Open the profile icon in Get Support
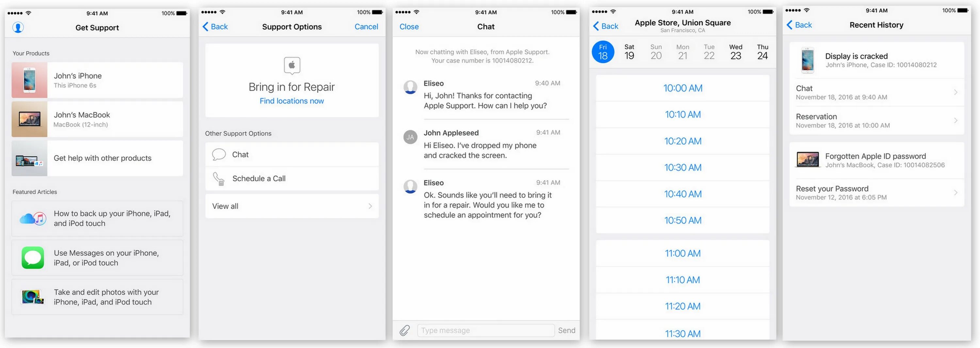980x348 pixels. tap(18, 27)
